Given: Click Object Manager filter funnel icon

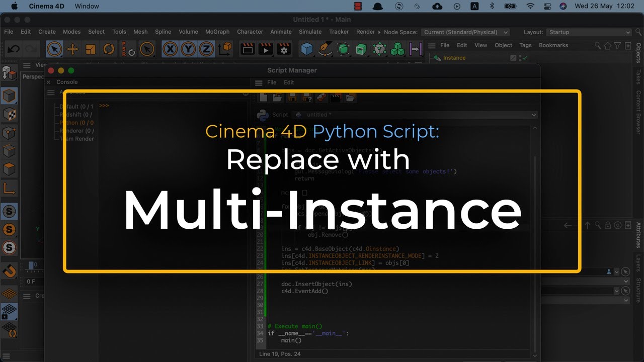Looking at the screenshot, I should (x=618, y=45).
